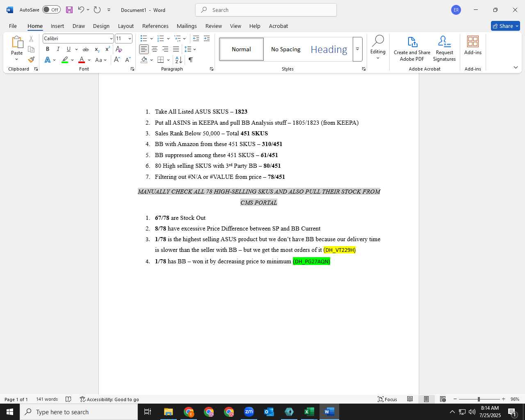The height and width of the screenshot is (420, 525).
Task: Center align the paragraph
Action: pos(155,49)
